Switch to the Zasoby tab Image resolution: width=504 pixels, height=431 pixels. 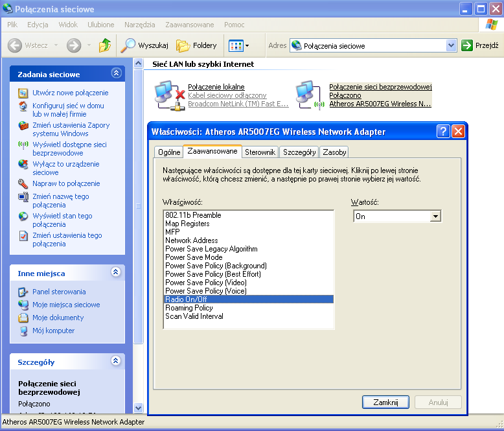point(334,152)
